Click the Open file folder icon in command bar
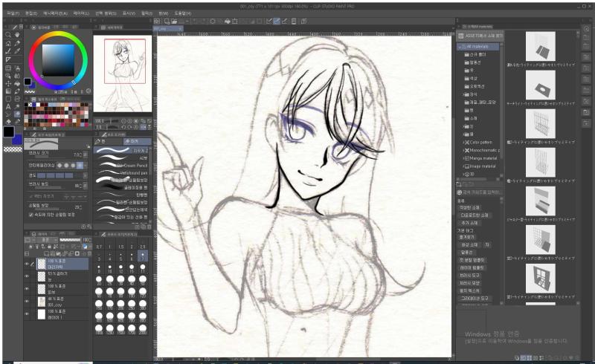595x364 pixels. [x=174, y=22]
